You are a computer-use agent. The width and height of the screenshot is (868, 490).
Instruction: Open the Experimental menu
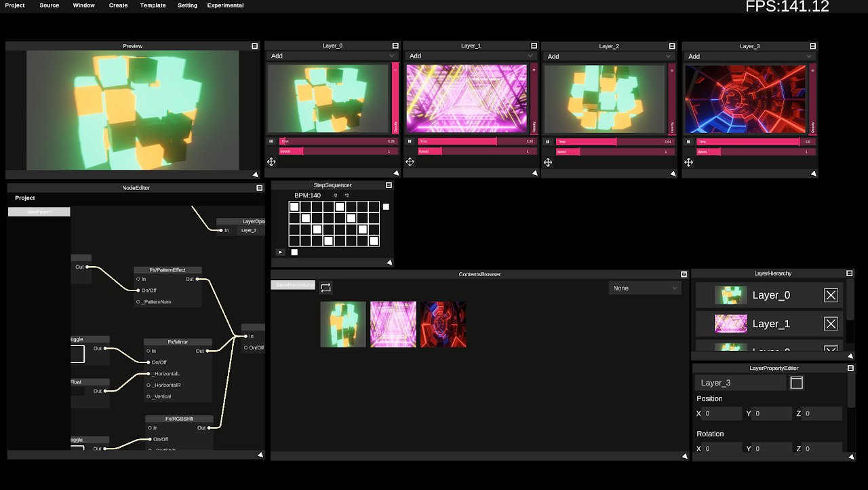pos(225,5)
